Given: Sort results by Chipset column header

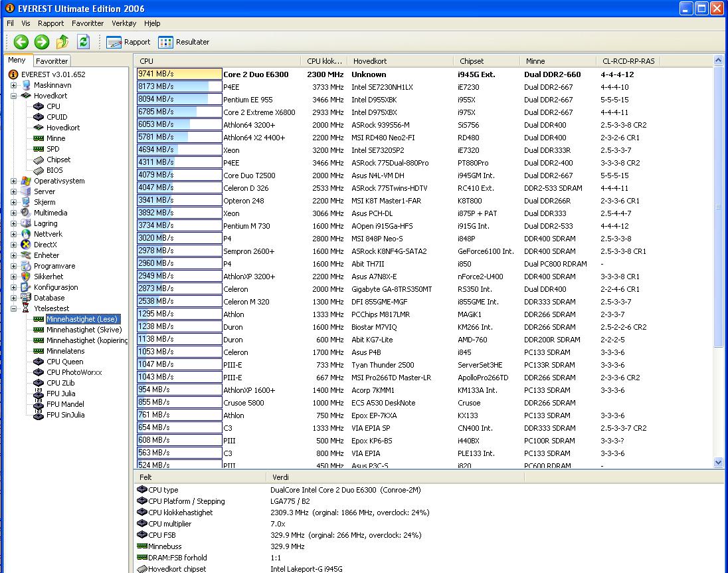Looking at the screenshot, I should (x=487, y=61).
